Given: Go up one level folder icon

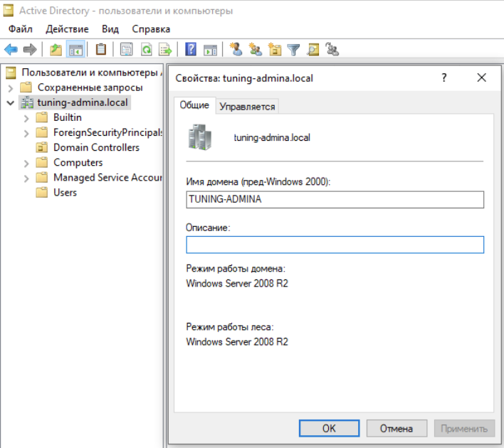Looking at the screenshot, I should (x=56, y=50).
